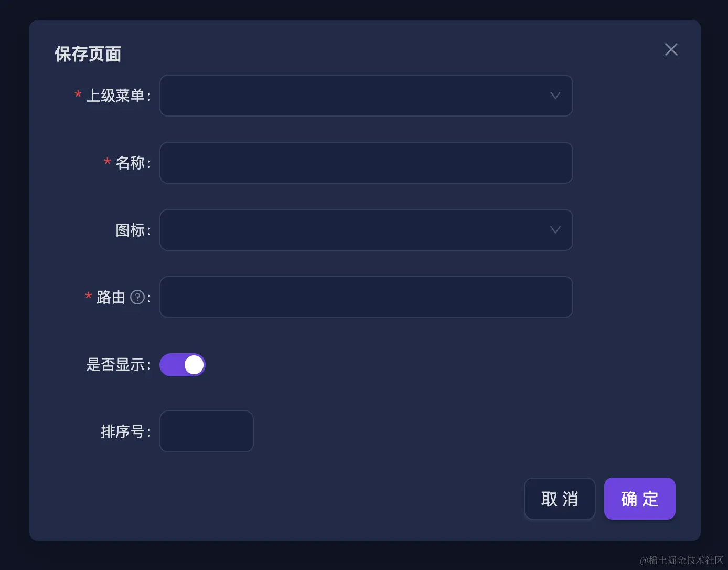
Task: Confirm with the 确定 button
Action: [x=639, y=499]
